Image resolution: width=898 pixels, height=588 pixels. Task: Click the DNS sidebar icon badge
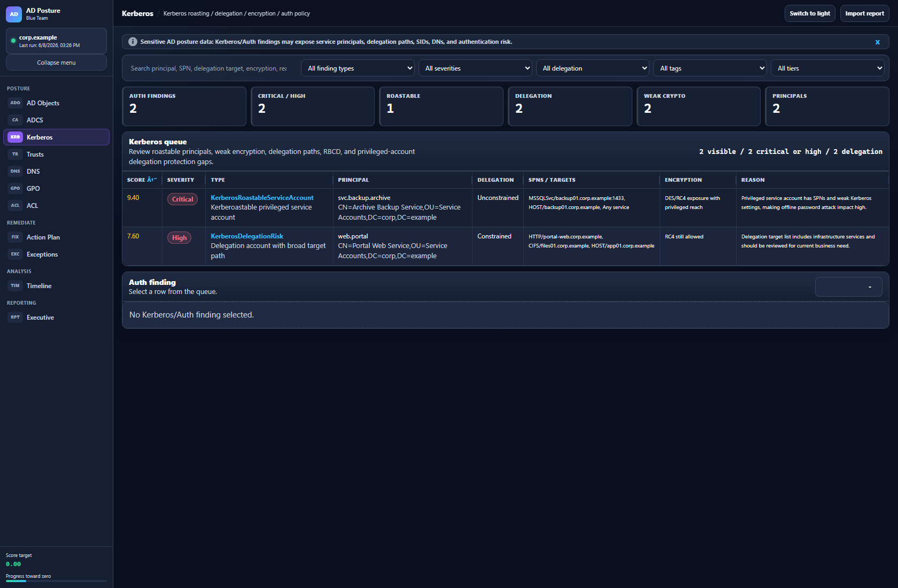15,172
